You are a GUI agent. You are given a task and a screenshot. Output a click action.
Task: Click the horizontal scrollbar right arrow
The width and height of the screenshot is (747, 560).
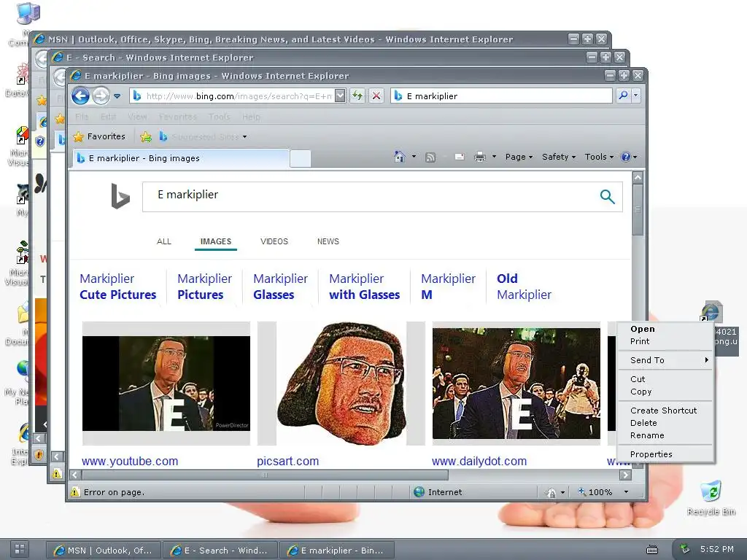click(x=625, y=475)
